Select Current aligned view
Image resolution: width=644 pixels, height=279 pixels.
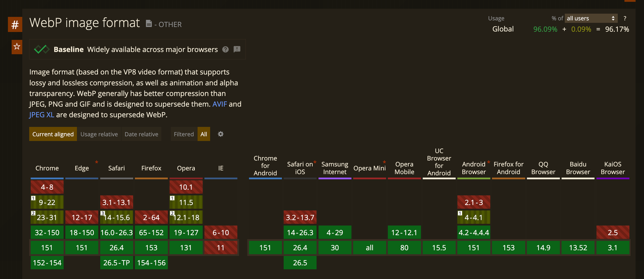point(53,134)
